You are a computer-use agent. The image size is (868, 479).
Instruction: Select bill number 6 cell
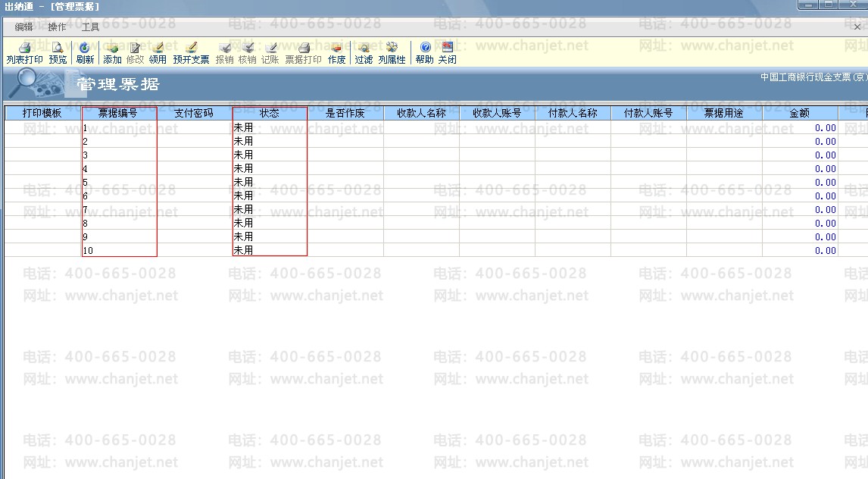(119, 196)
